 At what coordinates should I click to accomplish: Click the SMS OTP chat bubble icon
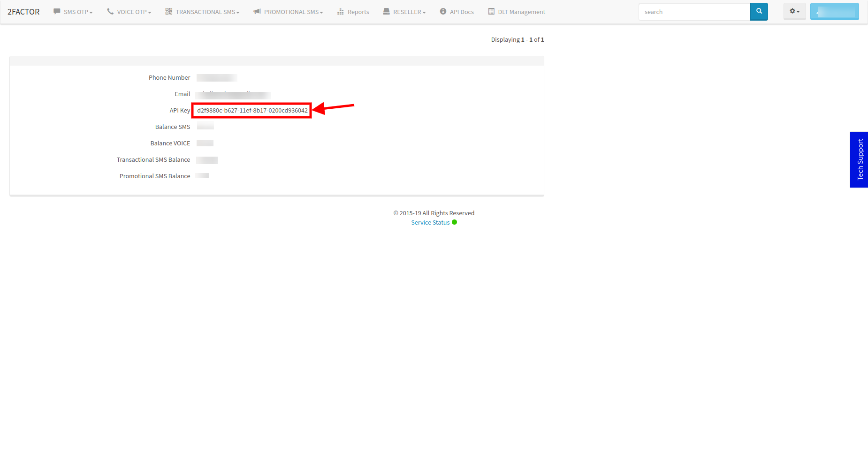57,11
